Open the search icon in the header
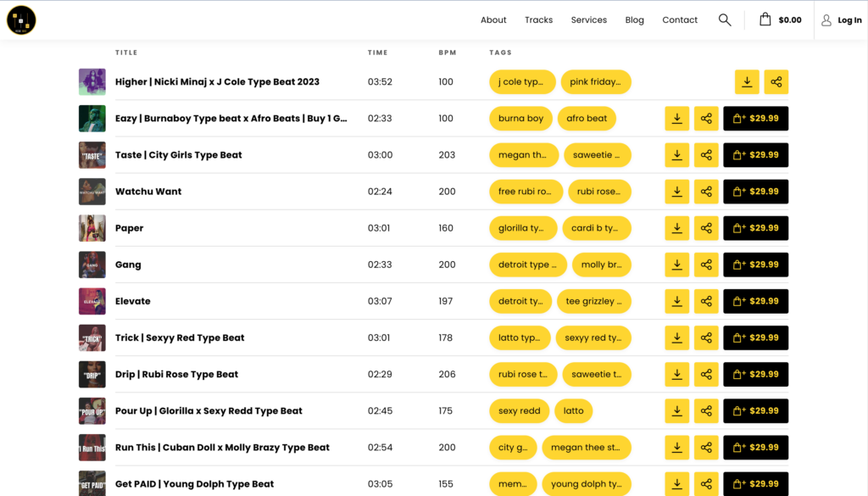 [725, 19]
